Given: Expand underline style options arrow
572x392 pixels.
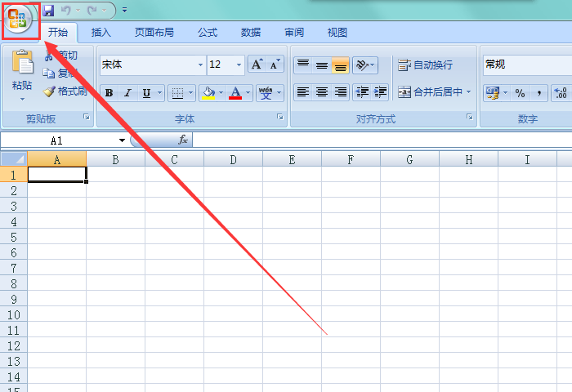Looking at the screenshot, I should (x=160, y=93).
